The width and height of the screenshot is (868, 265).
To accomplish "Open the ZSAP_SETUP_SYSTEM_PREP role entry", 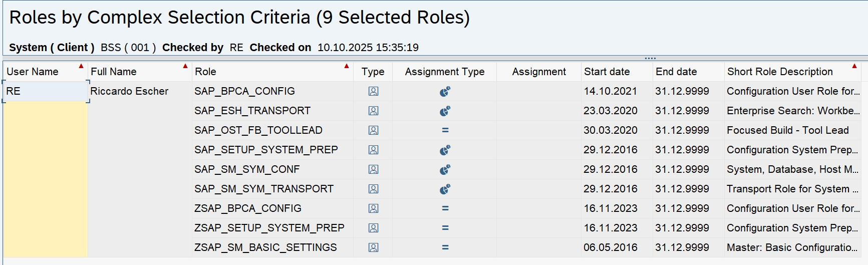I will click(x=269, y=228).
